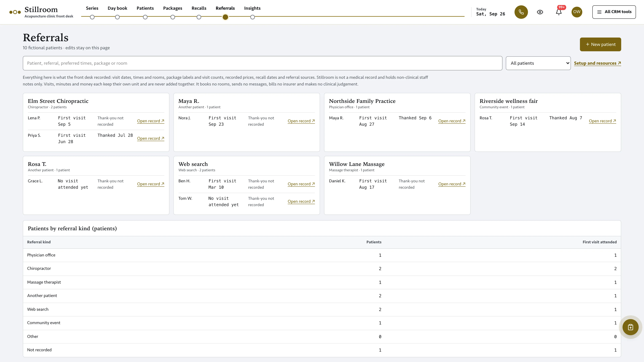644x362 pixels.
Task: Open the All CRM tools menu
Action: point(614,12)
